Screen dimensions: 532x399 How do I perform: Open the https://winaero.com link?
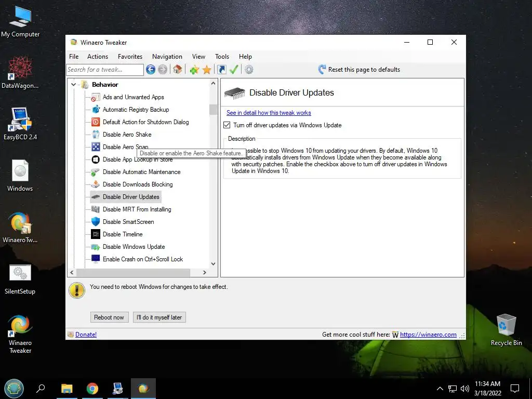point(428,335)
